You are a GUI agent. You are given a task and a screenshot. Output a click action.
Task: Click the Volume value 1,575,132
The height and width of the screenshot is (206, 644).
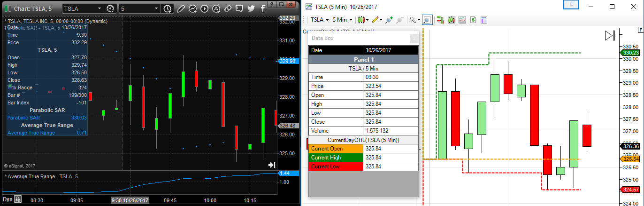pyautogui.click(x=376, y=131)
